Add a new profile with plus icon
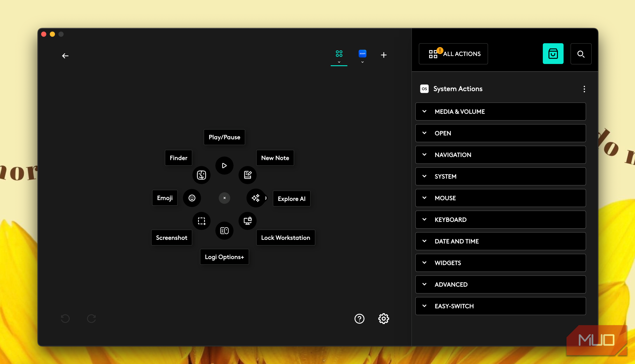635x364 pixels. pyautogui.click(x=384, y=55)
